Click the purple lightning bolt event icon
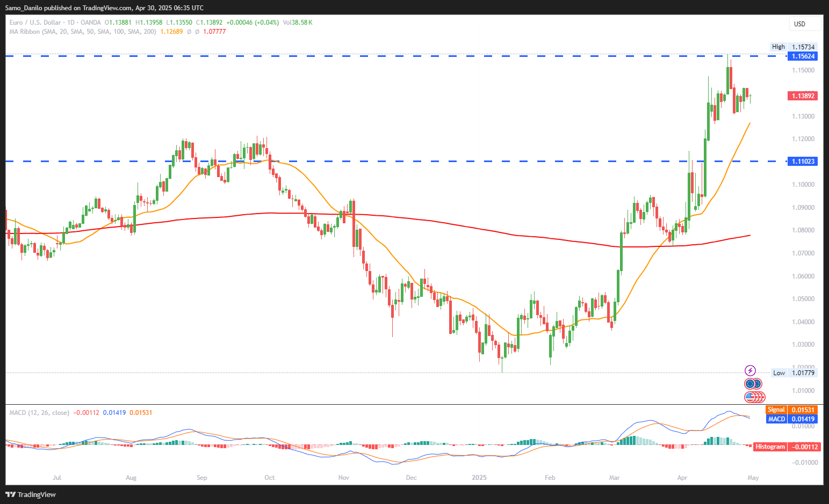The width and height of the screenshot is (829, 504). coord(750,371)
